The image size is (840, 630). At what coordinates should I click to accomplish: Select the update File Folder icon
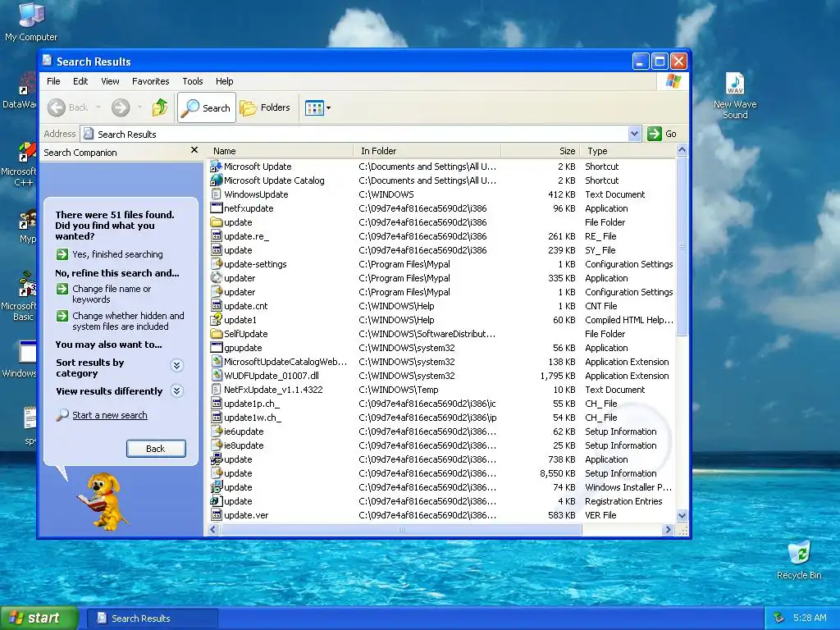coord(217,221)
